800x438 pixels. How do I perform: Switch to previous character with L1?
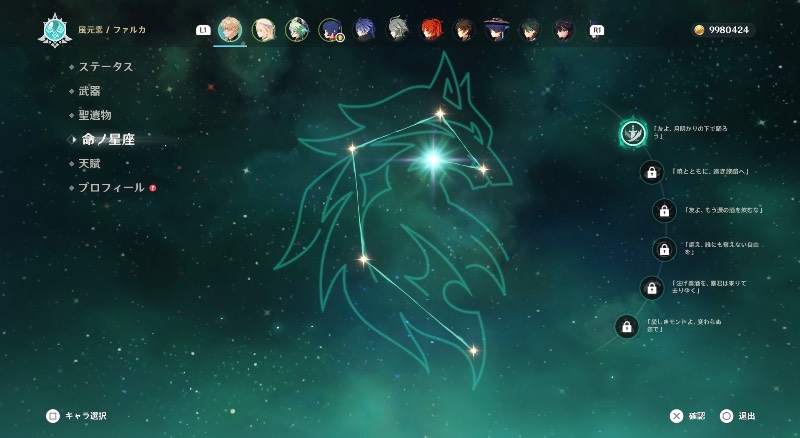pos(203,30)
